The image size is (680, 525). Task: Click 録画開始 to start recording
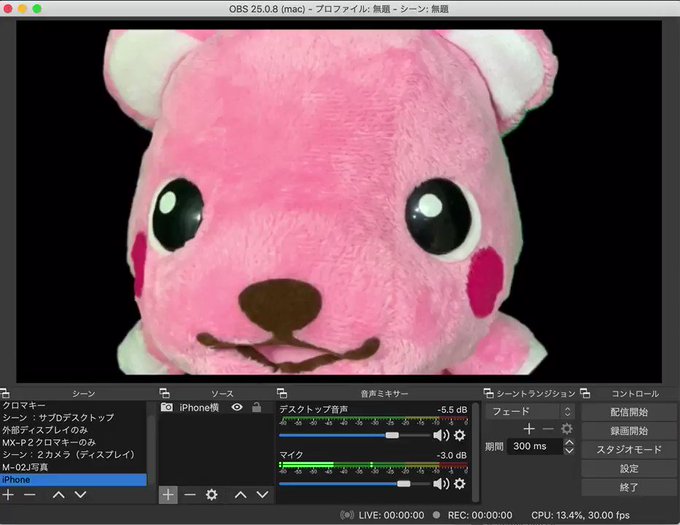[629, 431]
